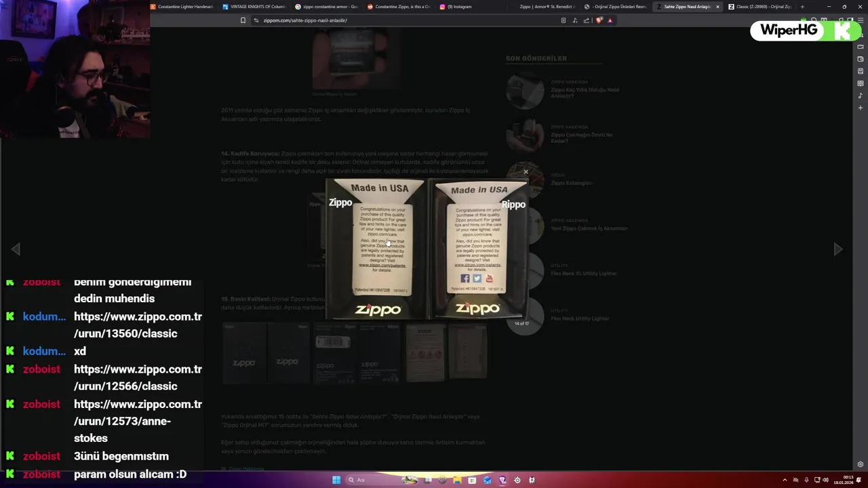The image size is (868, 488).
Task: Go to previous image with left arrow
Action: click(x=16, y=249)
